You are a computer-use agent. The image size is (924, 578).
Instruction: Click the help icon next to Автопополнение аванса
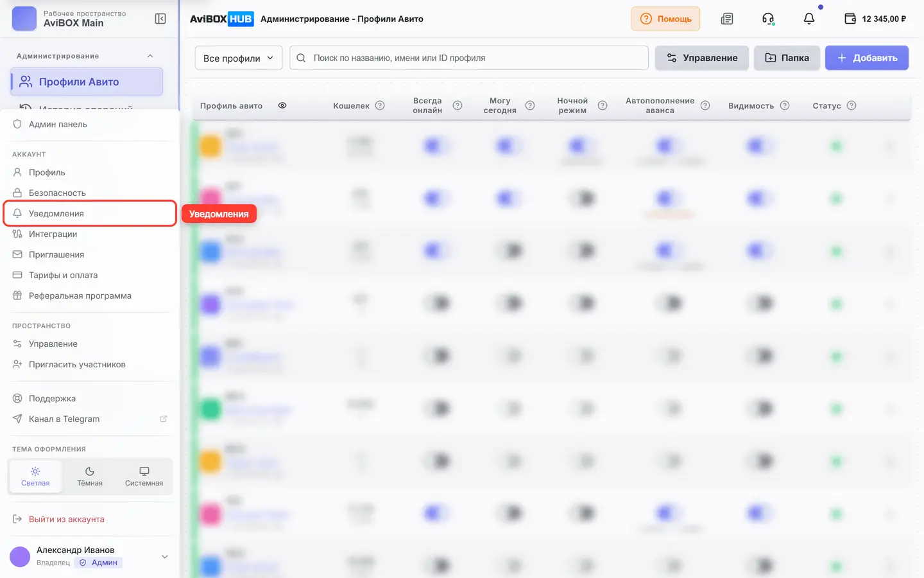tap(705, 105)
